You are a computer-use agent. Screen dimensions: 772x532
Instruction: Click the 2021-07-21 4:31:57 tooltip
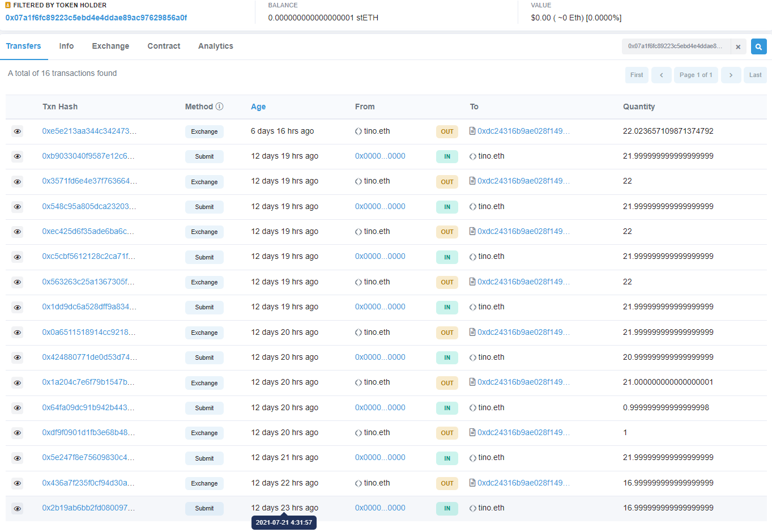(284, 522)
